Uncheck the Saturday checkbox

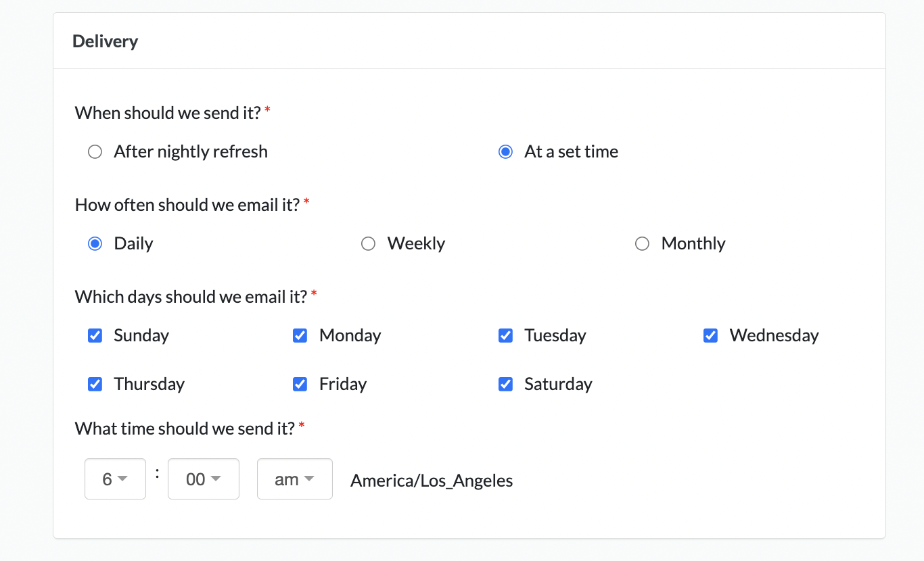[x=505, y=385]
